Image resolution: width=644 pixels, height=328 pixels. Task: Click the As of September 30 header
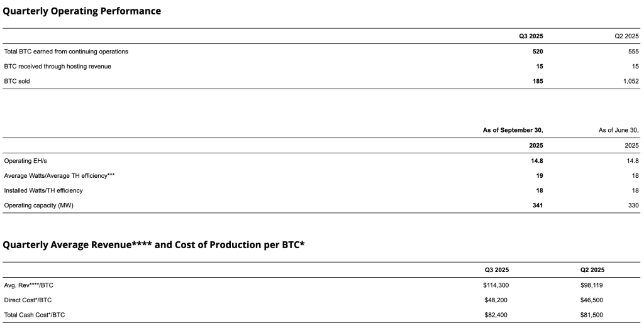pos(513,130)
